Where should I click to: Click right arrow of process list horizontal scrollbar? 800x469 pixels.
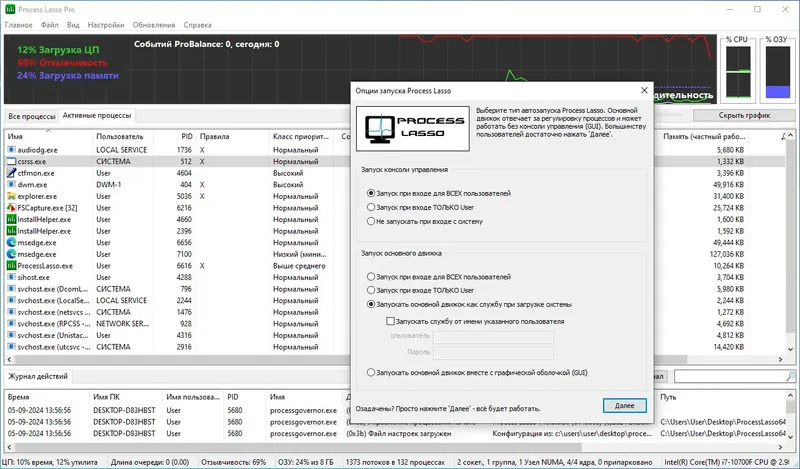point(780,359)
